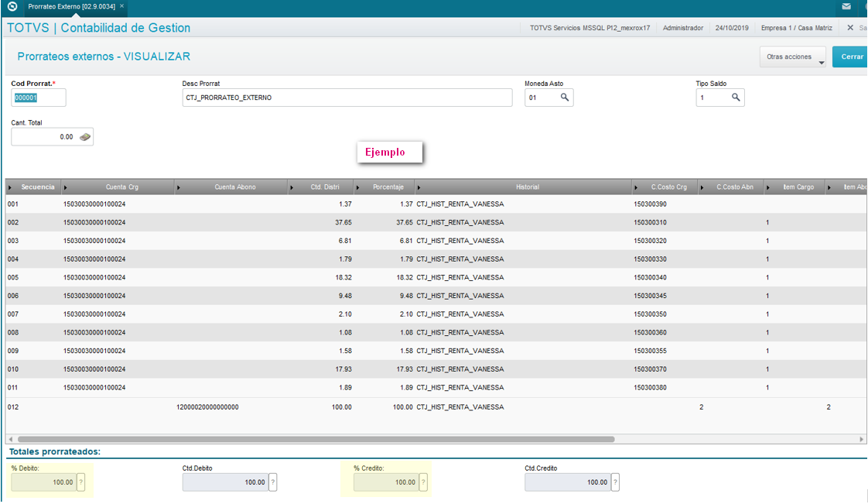Click the help ? beside Ctd.Credito
Screen dimensions: 868x504
click(615, 482)
